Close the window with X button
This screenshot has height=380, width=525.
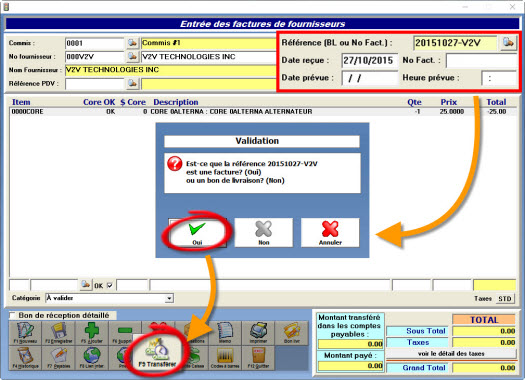pos(512,7)
